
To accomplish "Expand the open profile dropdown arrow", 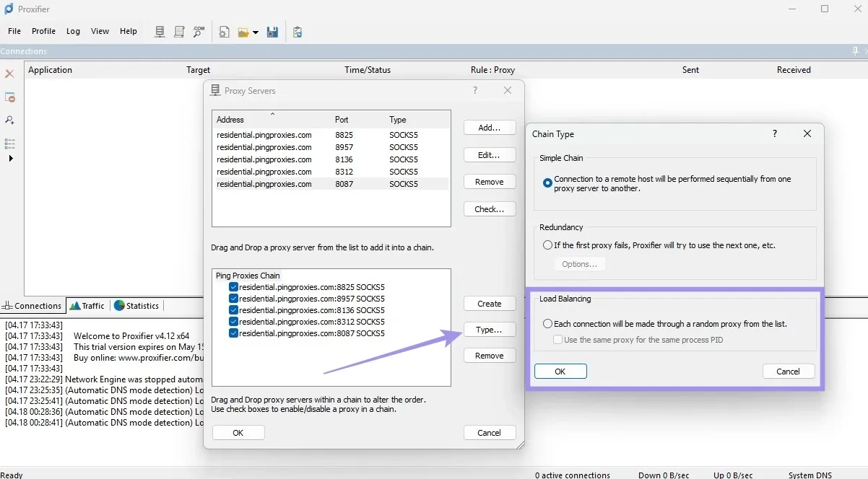I will (x=256, y=32).
